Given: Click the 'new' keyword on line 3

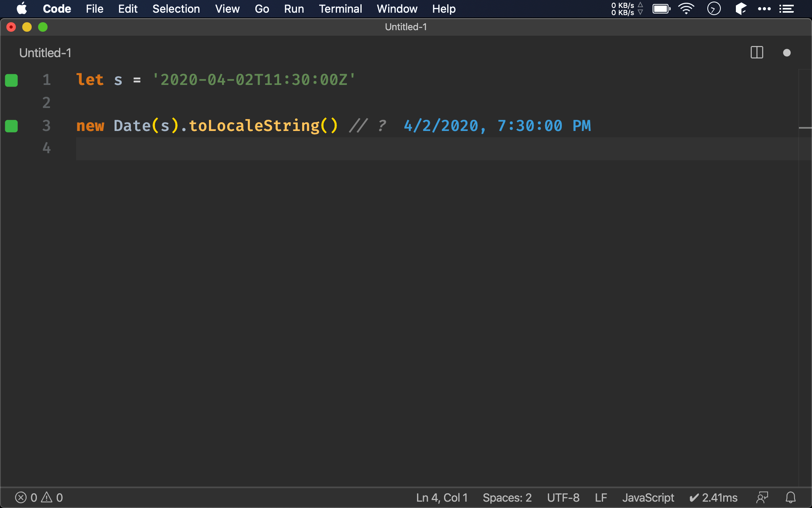Looking at the screenshot, I should 90,126.
